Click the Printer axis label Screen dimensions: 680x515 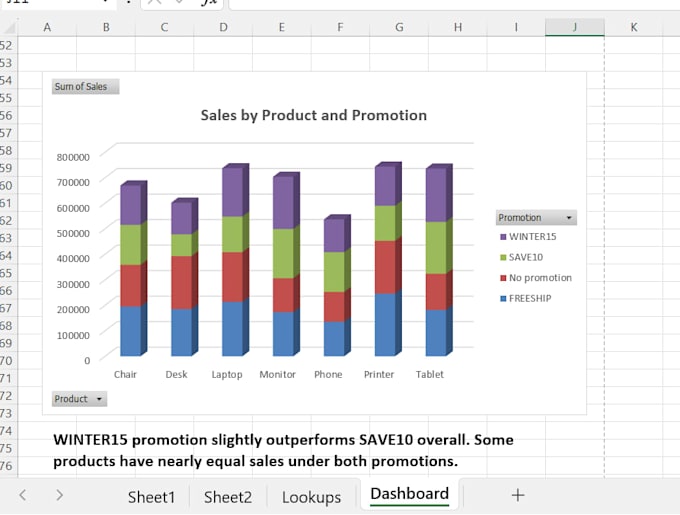(x=379, y=375)
